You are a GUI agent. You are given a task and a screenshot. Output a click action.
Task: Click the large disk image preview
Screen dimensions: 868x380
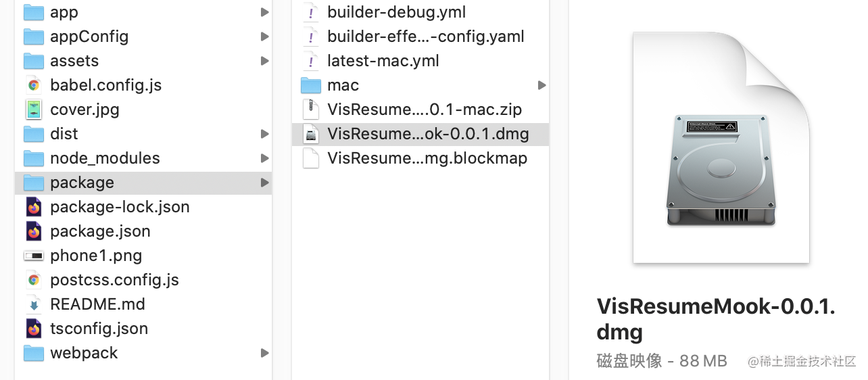(x=721, y=149)
